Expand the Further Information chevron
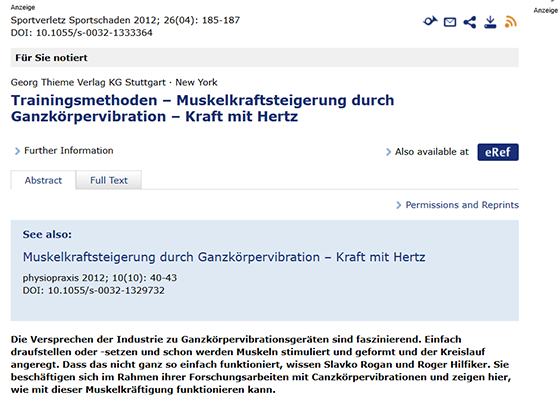Image resolution: width=560 pixels, height=400 pixels. [x=17, y=151]
